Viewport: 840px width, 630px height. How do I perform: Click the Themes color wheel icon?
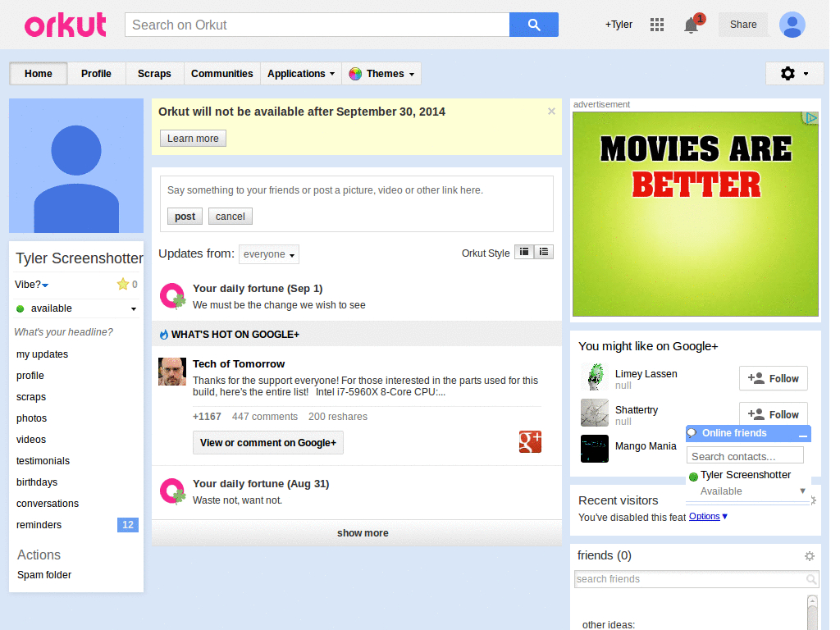[x=355, y=74]
